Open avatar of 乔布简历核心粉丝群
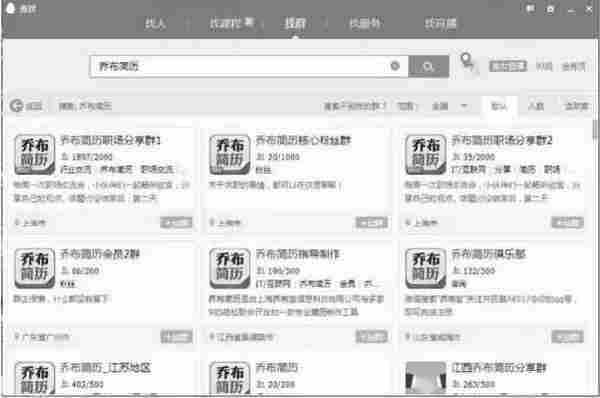 point(230,154)
